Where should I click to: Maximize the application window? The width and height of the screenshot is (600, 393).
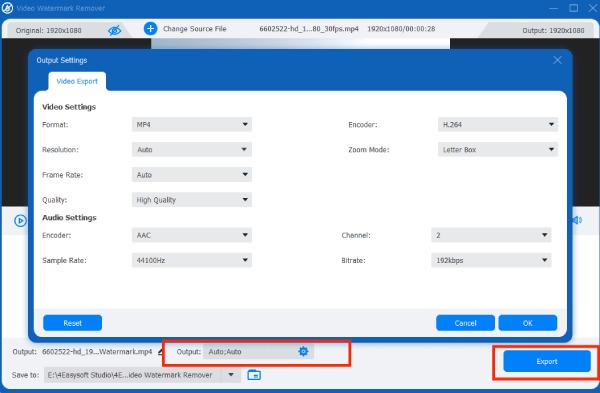(574, 8)
